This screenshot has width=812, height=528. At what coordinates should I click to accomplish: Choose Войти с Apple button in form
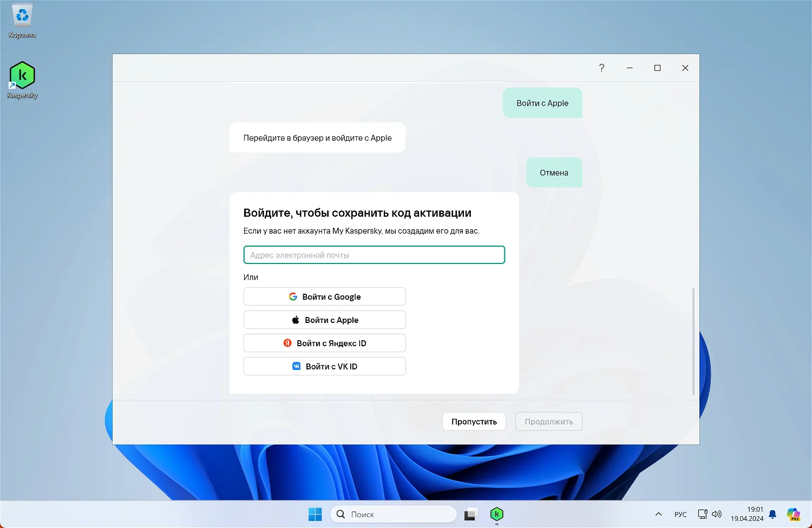pyautogui.click(x=324, y=320)
